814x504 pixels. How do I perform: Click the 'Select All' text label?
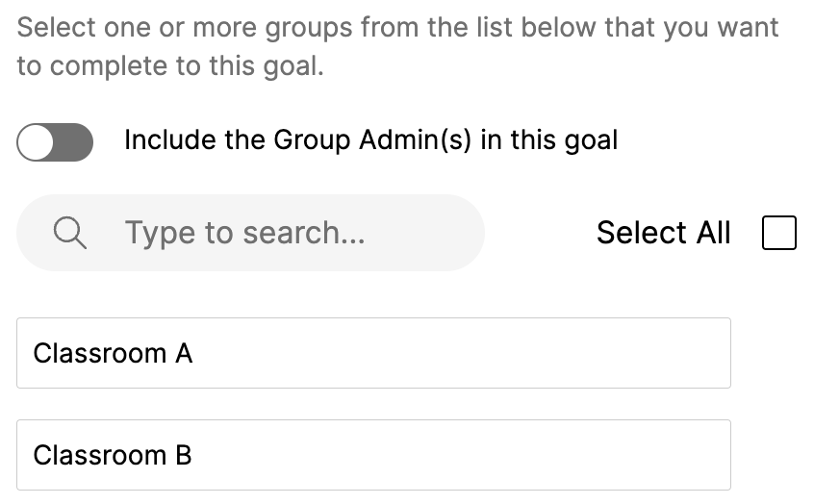click(x=663, y=233)
